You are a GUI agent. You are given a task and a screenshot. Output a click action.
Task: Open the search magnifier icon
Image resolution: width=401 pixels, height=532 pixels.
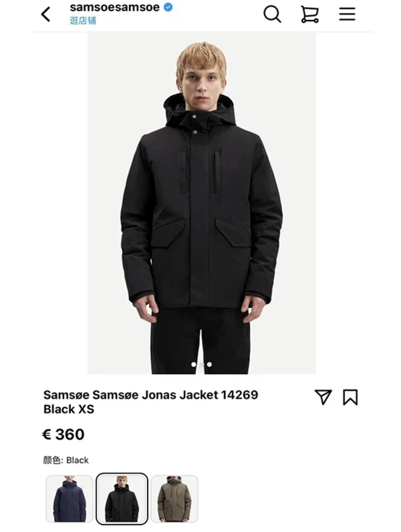[272, 14]
